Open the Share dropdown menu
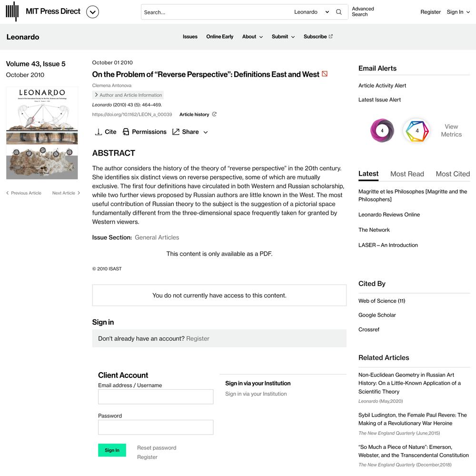 coord(190,132)
